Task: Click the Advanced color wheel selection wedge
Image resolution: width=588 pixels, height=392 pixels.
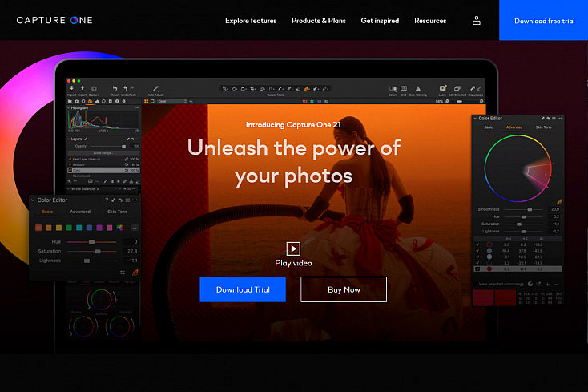Action: [538, 172]
